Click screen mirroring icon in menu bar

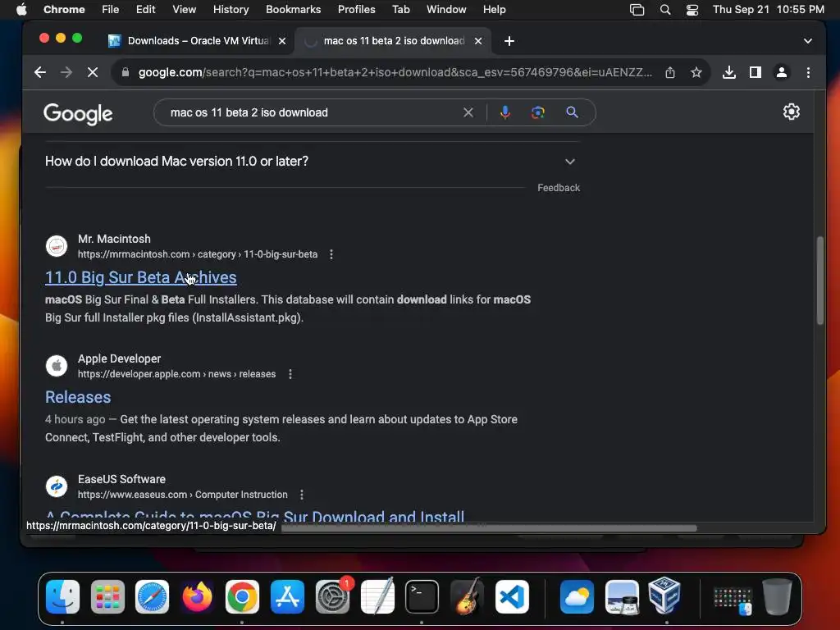(x=637, y=10)
